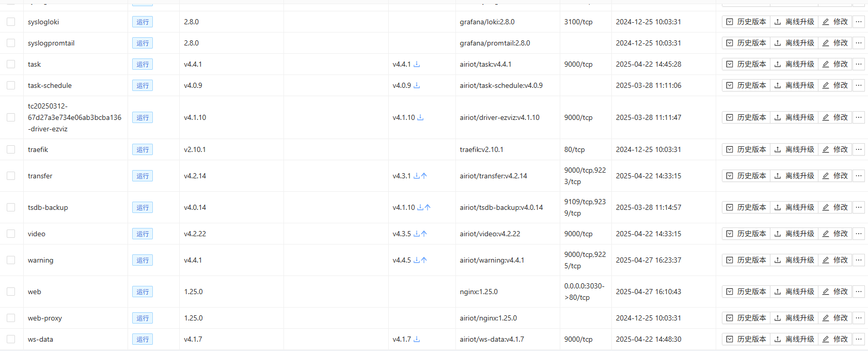The height and width of the screenshot is (351, 868).
Task: Show more options for traefik
Action: click(x=859, y=149)
